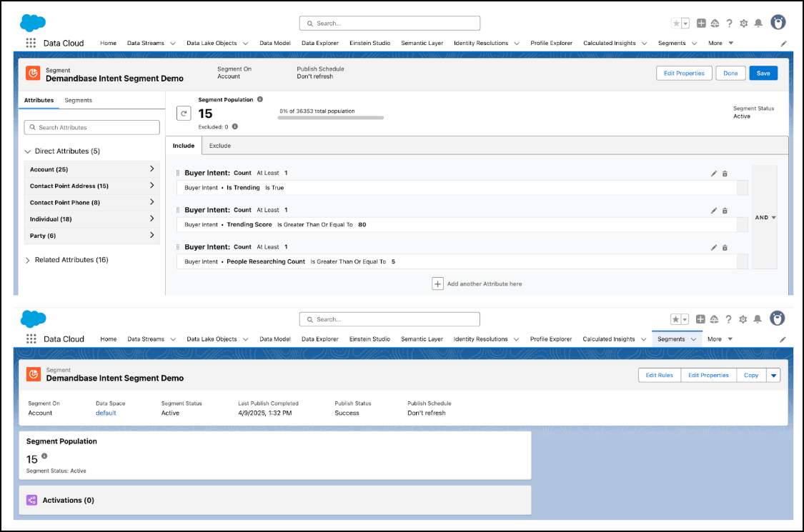
Task: Edit the Is Trending rule with its pencil
Action: 714,174
